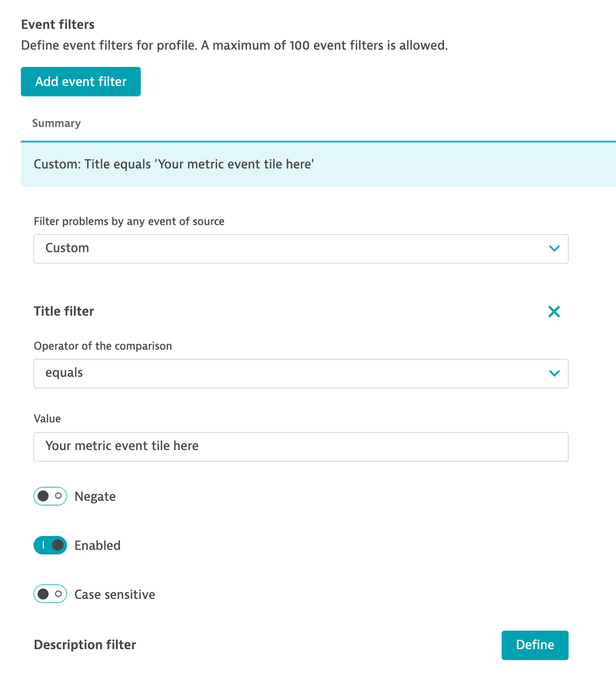Click the operator dropdown chevron arrow
Viewport: 616px width, 682px height.
point(554,373)
